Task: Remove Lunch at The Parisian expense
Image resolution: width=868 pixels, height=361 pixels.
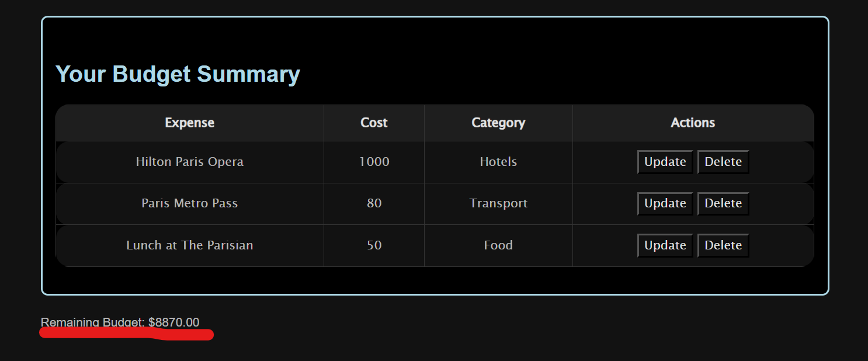Action: tap(723, 245)
